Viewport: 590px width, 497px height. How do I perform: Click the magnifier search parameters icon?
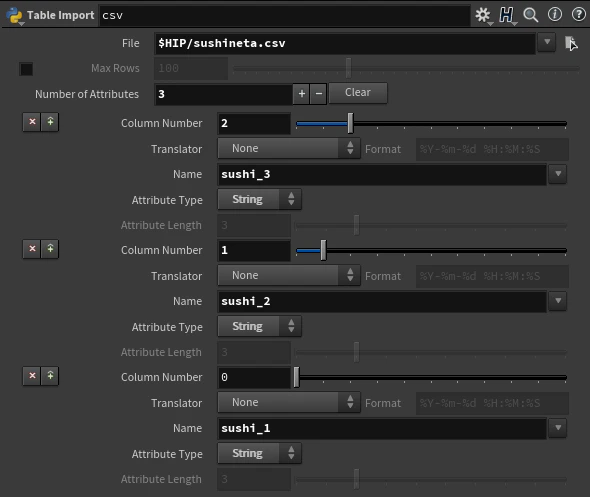(x=531, y=15)
